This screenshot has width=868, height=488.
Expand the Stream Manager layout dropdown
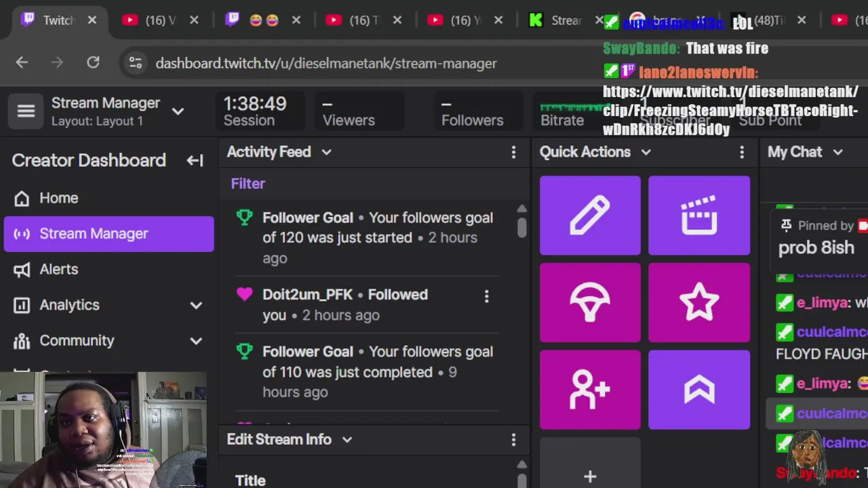click(178, 111)
